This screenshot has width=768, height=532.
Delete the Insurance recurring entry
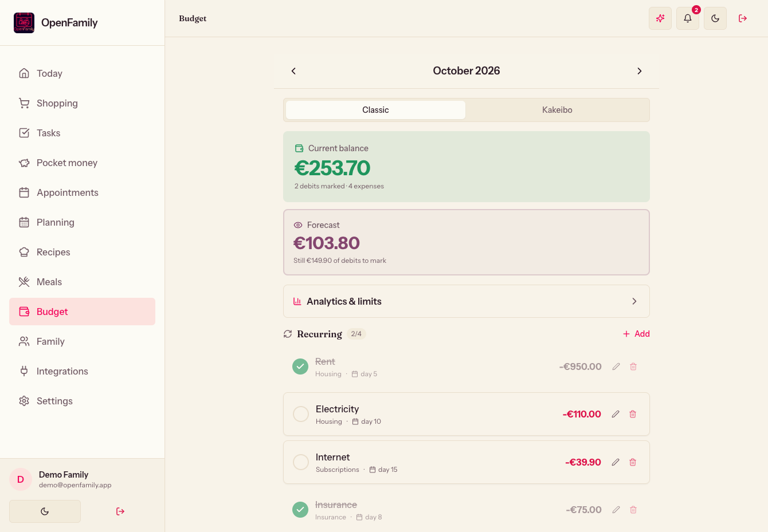point(633,510)
